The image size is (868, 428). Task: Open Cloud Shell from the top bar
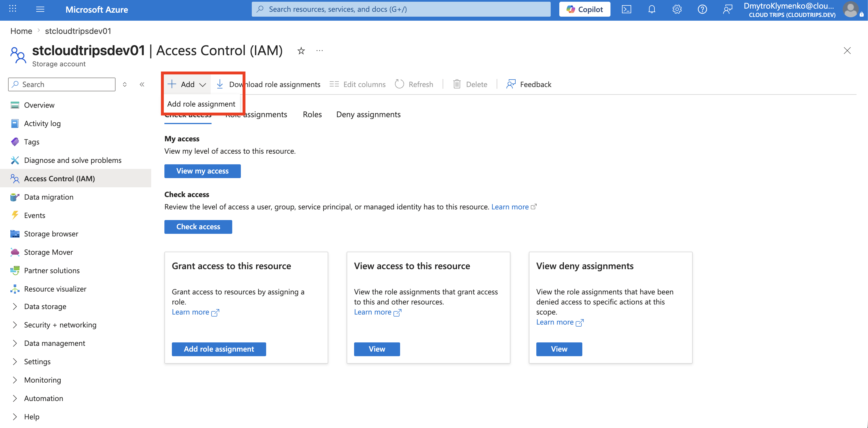click(x=626, y=9)
